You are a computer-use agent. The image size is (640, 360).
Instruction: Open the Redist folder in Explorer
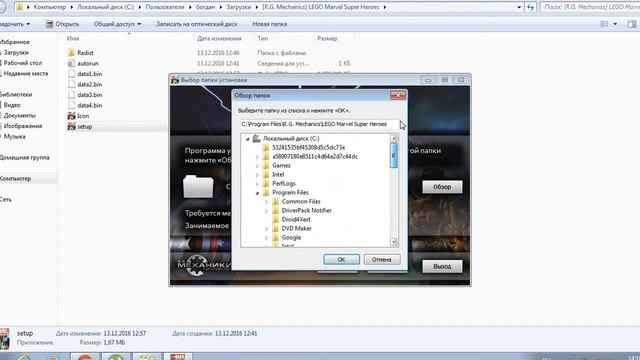[85, 53]
